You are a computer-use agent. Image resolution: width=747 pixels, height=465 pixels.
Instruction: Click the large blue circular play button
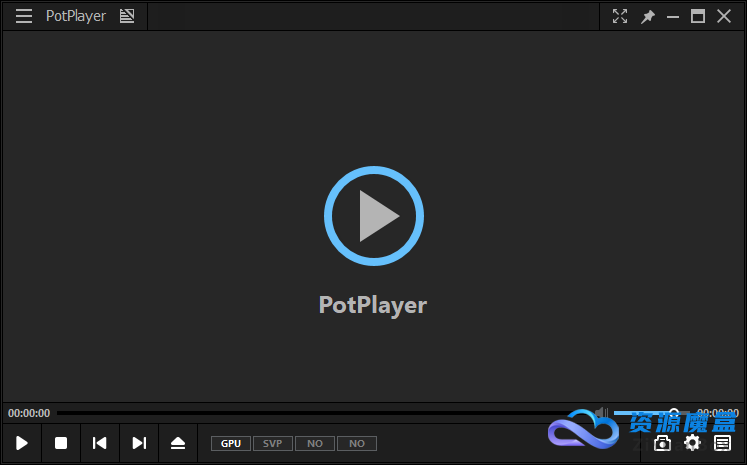click(374, 217)
